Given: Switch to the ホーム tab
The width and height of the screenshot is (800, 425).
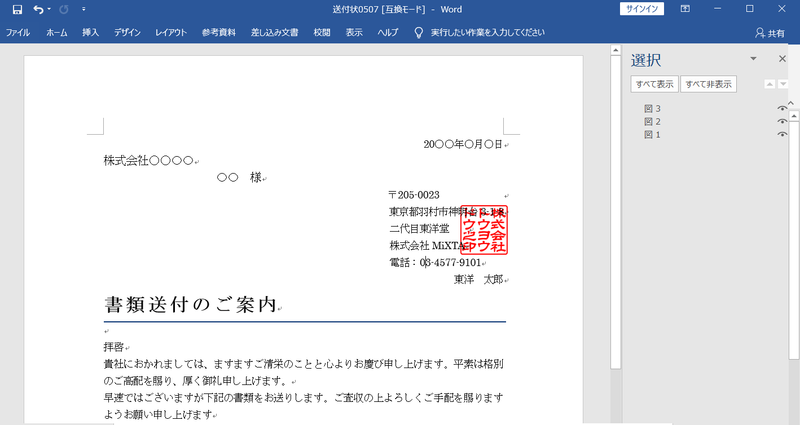Looking at the screenshot, I should (57, 33).
